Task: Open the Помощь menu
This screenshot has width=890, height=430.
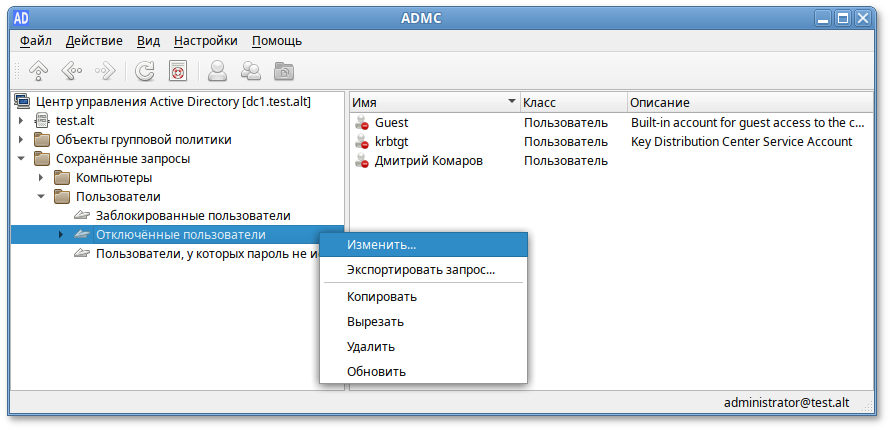Action: 276,41
